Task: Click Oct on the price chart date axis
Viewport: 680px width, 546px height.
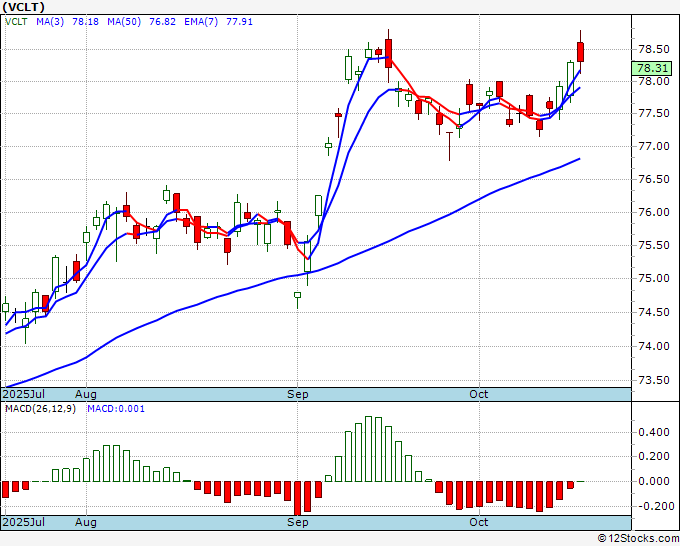Action: pos(479,394)
